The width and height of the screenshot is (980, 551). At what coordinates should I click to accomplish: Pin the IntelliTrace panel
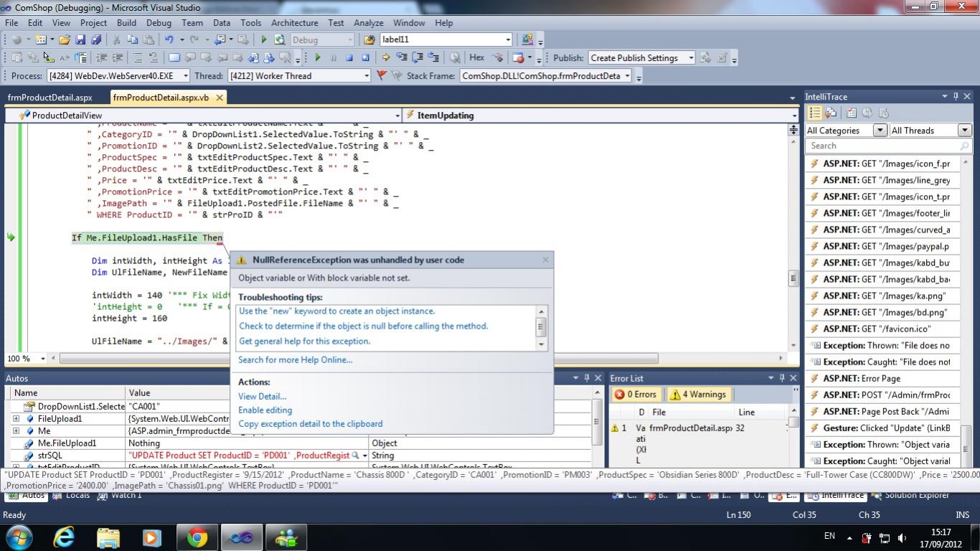[956, 97]
